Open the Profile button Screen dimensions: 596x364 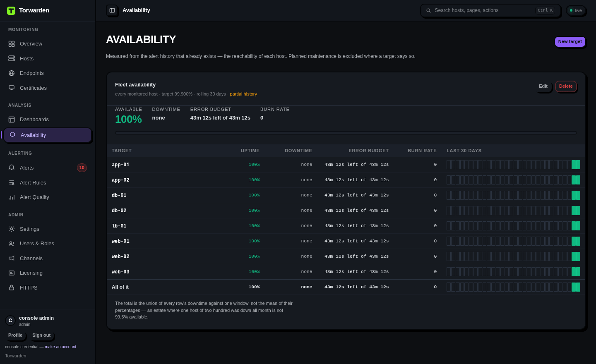coord(15,335)
